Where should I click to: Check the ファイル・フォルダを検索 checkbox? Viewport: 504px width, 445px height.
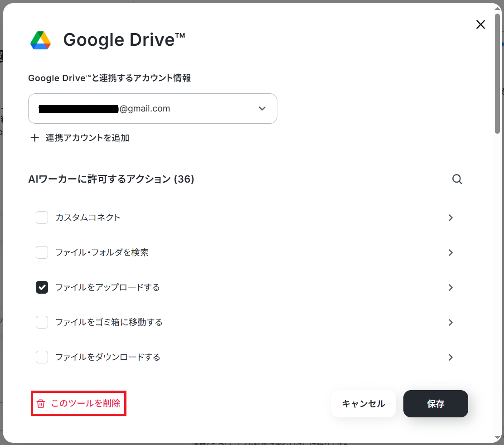point(42,252)
